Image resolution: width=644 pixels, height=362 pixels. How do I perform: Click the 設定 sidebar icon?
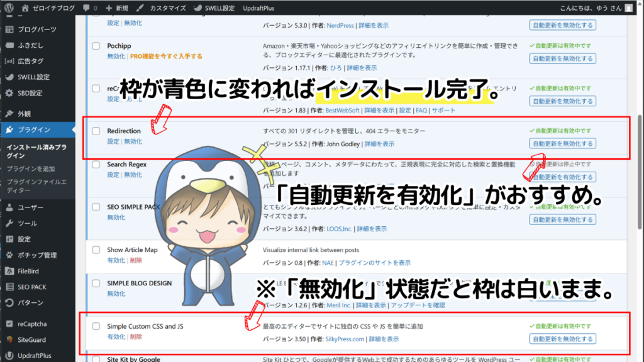(x=9, y=239)
